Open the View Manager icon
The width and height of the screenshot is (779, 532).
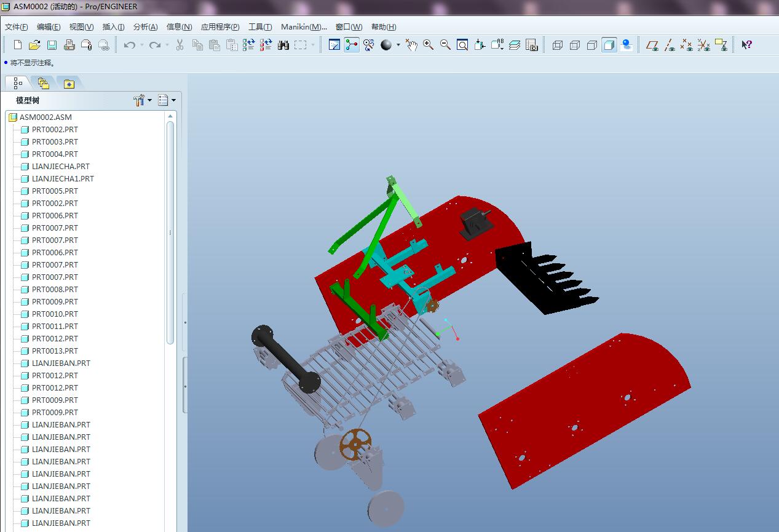532,45
